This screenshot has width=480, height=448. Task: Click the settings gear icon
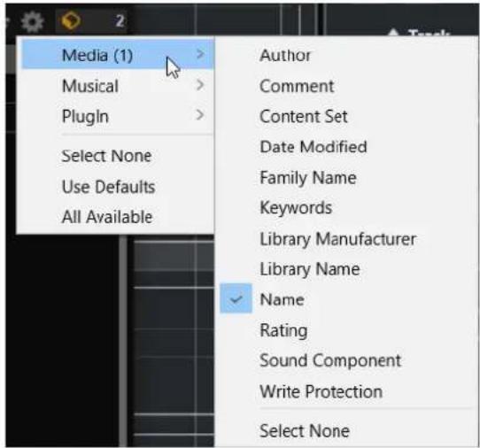pos(33,22)
